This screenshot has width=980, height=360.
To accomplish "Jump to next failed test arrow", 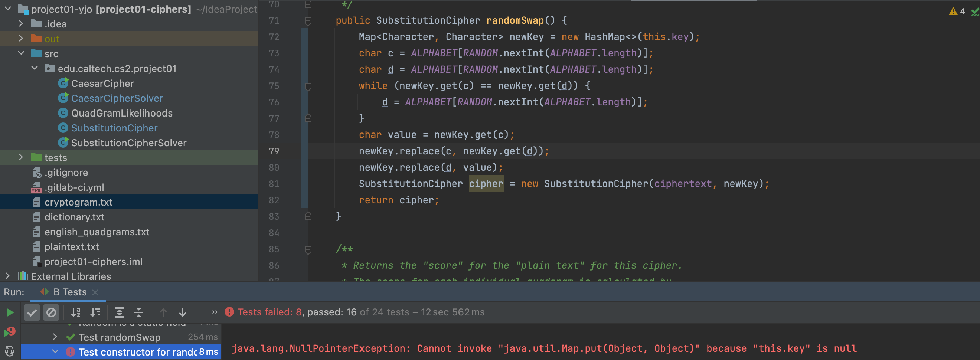I will [183, 312].
